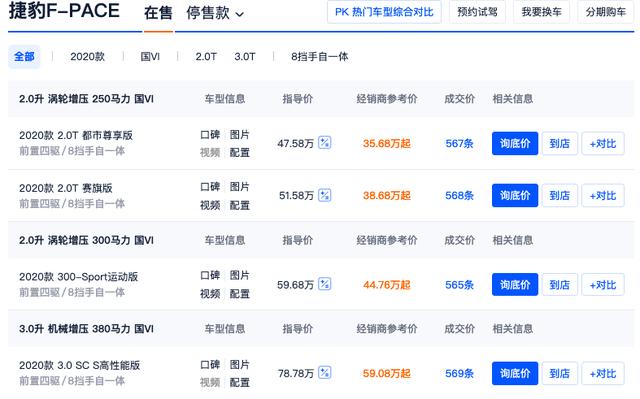Image resolution: width=640 pixels, height=399 pixels.
Task: Filter by 8挡手自一体 transmission
Action: coord(320,56)
